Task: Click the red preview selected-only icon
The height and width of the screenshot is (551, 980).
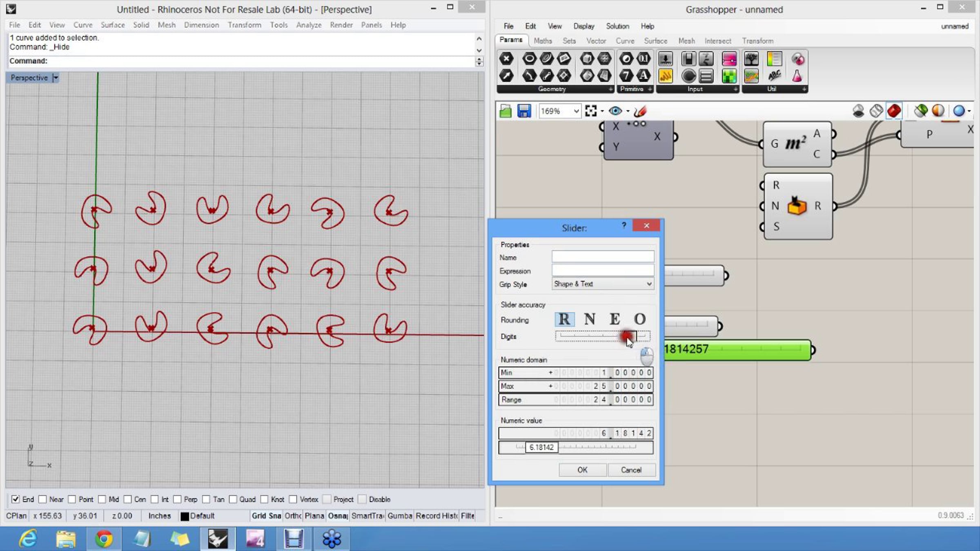Action: click(x=894, y=111)
